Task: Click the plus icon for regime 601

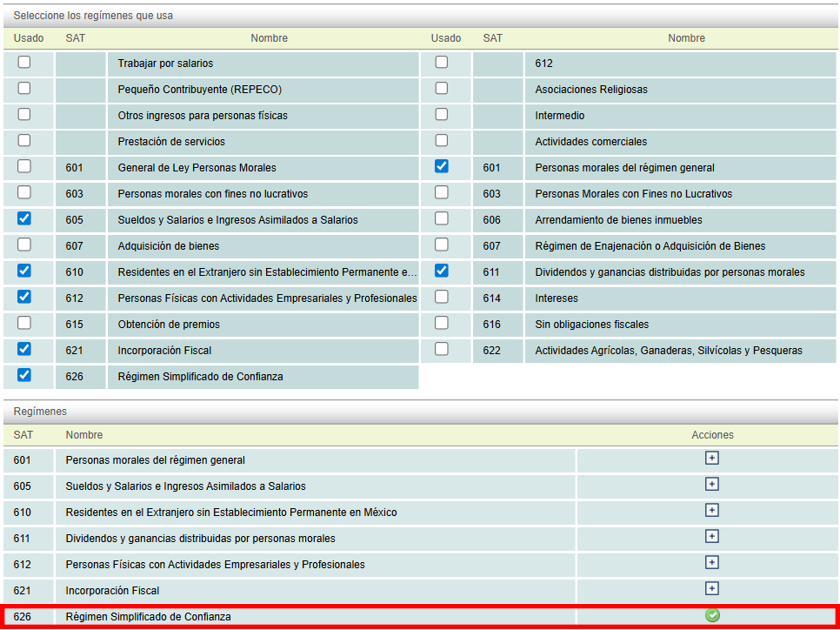Action: point(712,459)
